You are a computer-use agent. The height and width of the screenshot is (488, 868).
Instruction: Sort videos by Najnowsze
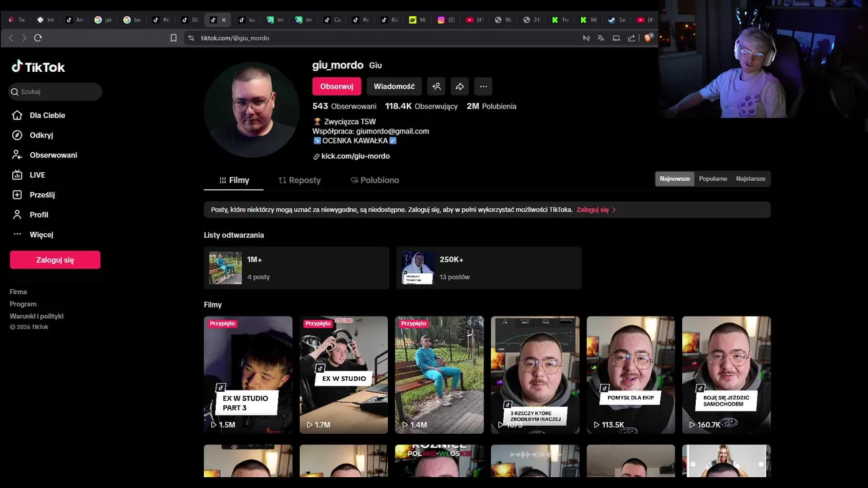tap(675, 179)
